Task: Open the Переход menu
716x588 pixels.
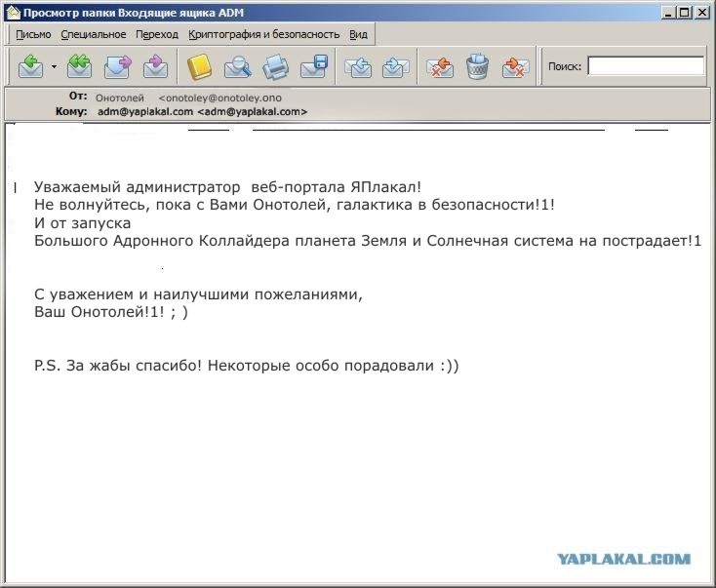Action: point(157,34)
